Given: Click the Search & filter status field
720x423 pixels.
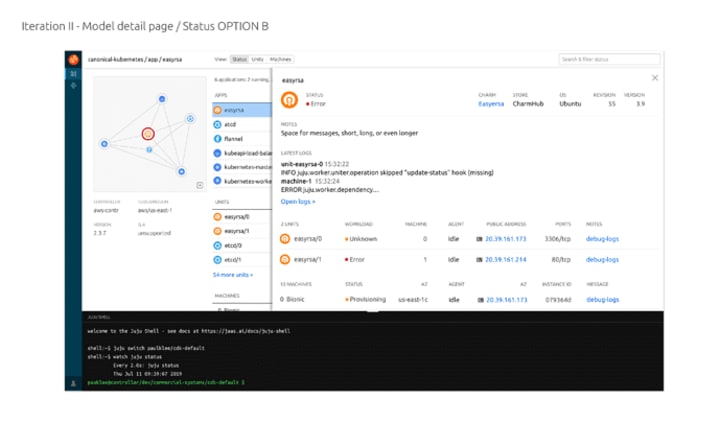Looking at the screenshot, I should [609, 59].
